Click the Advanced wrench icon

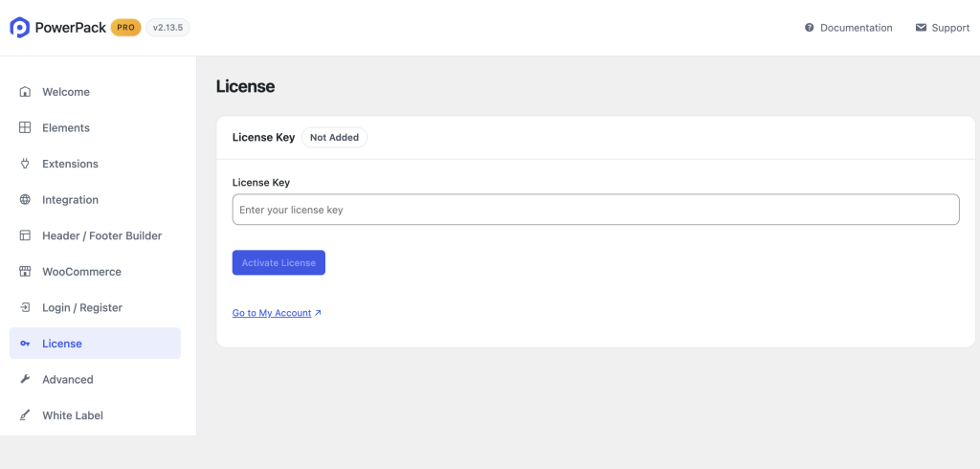pos(25,380)
